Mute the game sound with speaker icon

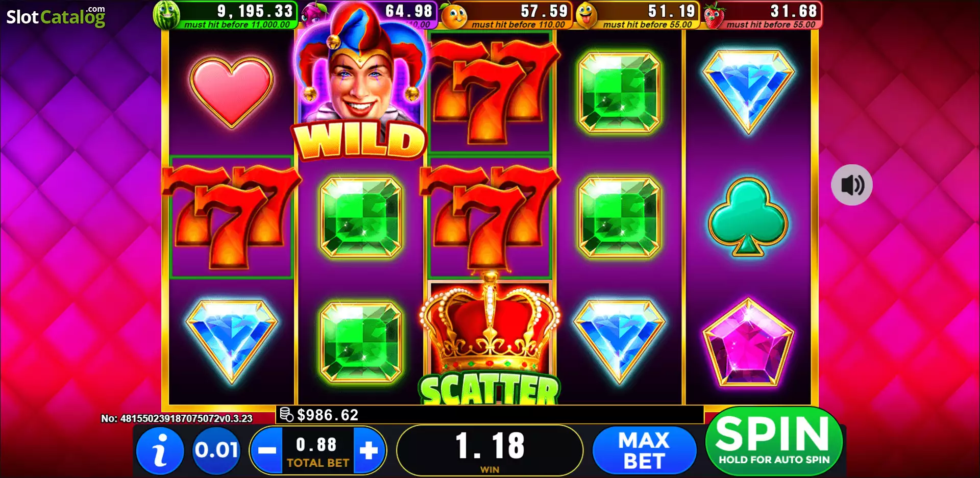tap(851, 185)
